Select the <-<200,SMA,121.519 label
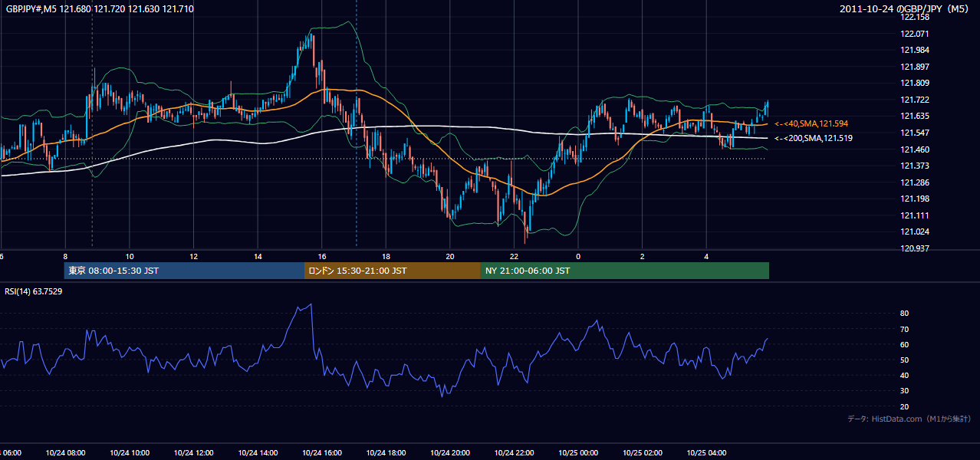 click(x=814, y=138)
